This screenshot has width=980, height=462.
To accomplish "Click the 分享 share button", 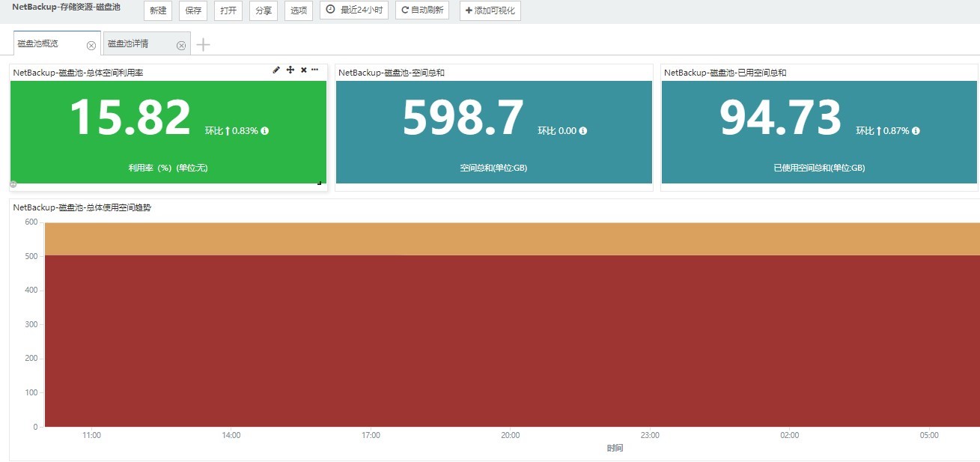I will pyautogui.click(x=264, y=10).
